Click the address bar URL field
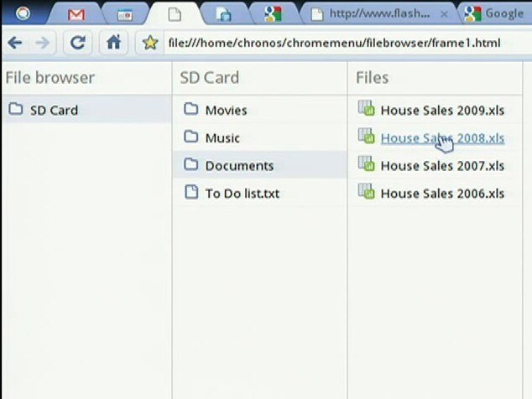 coord(347,43)
